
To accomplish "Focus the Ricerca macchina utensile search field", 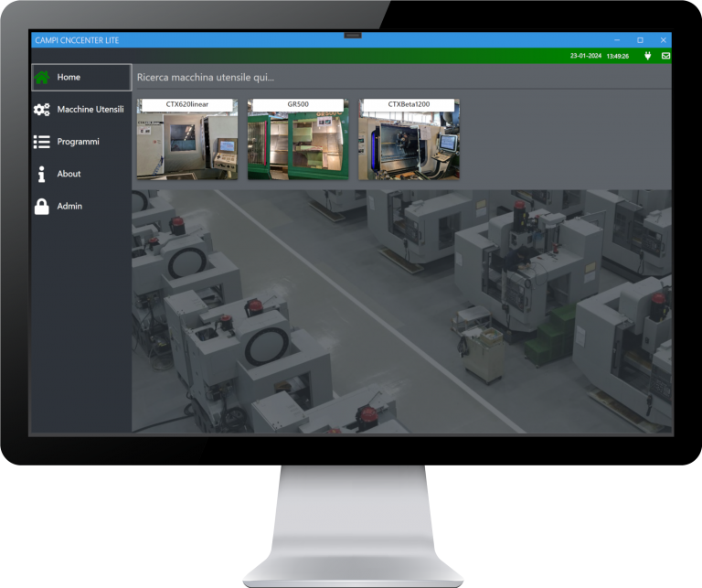I will (x=366, y=78).
